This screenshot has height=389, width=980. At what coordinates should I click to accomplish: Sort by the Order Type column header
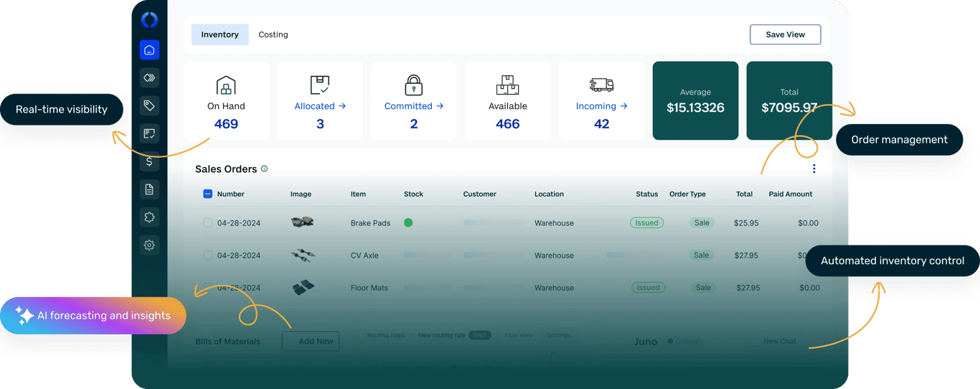click(x=687, y=194)
